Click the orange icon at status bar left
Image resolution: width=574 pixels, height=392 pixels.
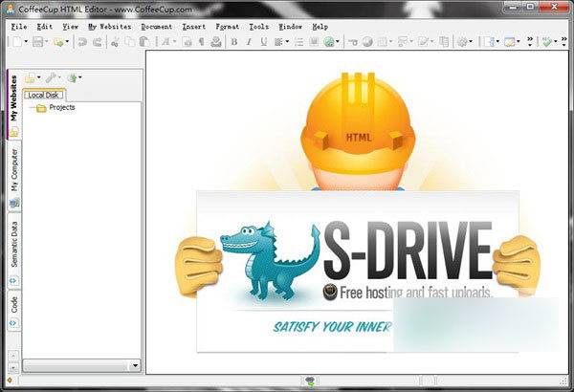click(x=10, y=381)
